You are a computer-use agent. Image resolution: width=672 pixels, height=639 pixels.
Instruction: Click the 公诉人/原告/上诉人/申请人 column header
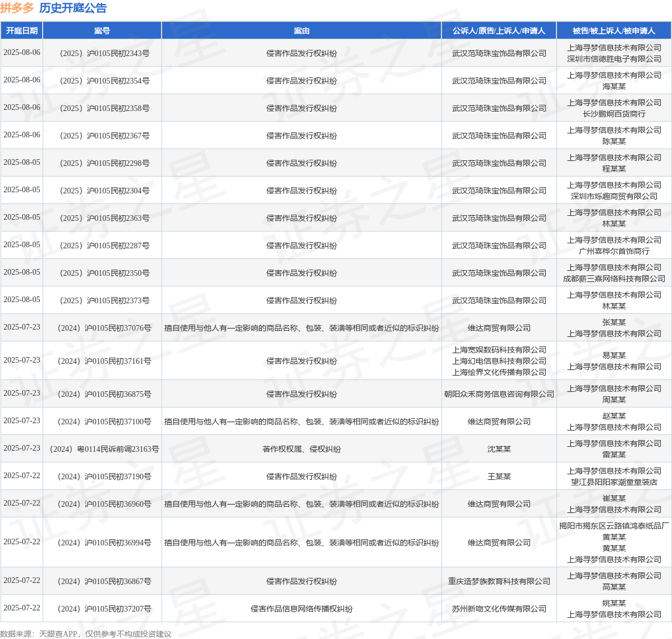click(499, 31)
